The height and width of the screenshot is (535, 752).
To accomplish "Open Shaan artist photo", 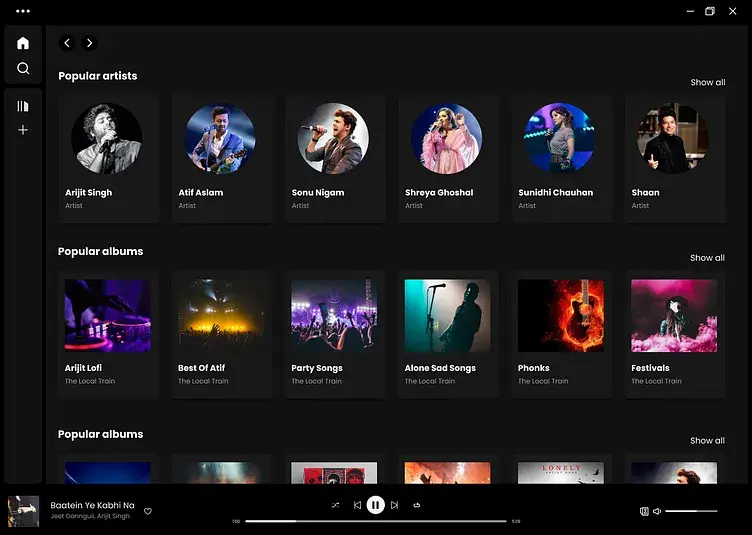I will (x=673, y=138).
